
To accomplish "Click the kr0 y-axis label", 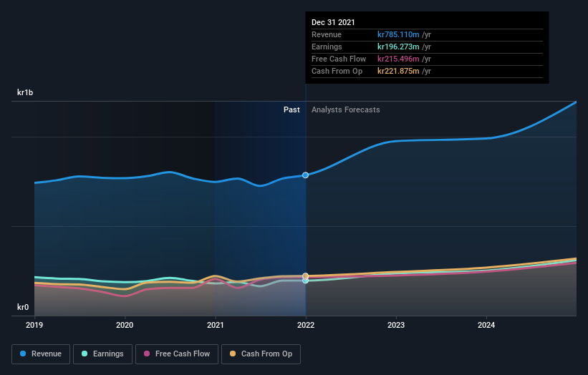I will coord(23,307).
